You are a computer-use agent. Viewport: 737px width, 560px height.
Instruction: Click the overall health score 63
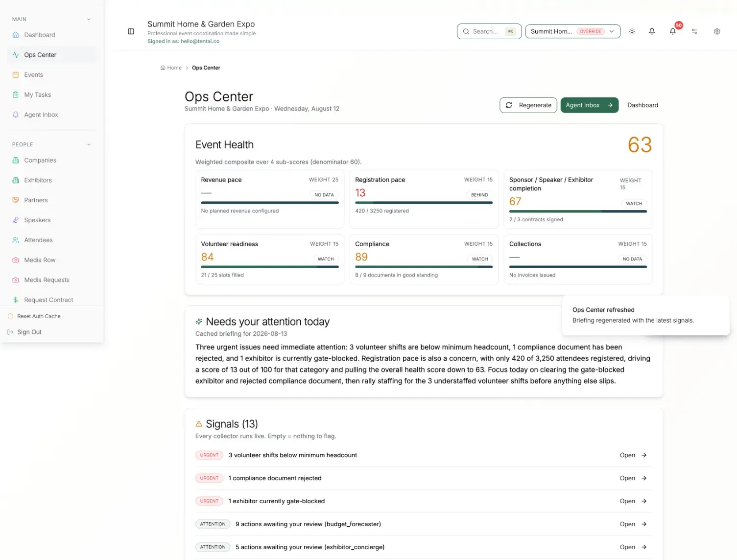pos(640,145)
